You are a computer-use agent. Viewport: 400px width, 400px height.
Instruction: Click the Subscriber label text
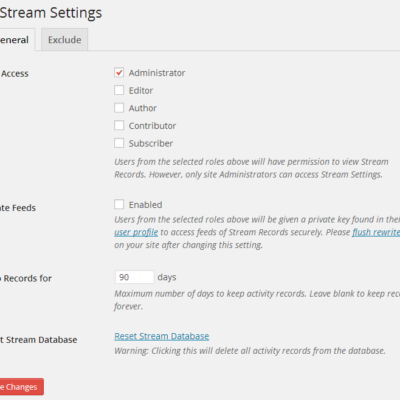(x=151, y=143)
